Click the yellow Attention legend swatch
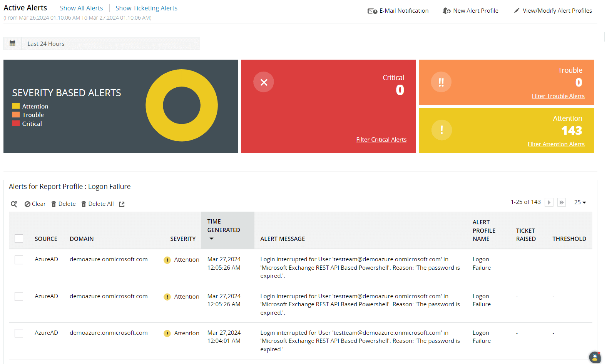 (x=16, y=106)
